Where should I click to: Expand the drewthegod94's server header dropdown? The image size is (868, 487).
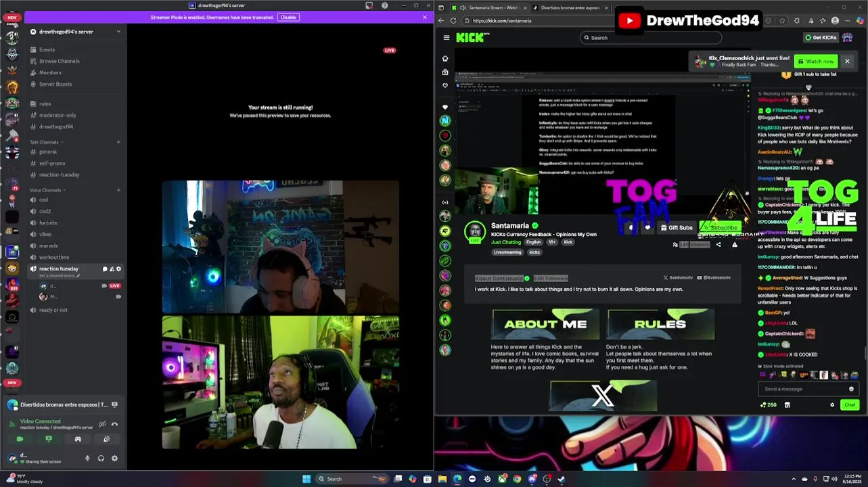[x=118, y=32]
